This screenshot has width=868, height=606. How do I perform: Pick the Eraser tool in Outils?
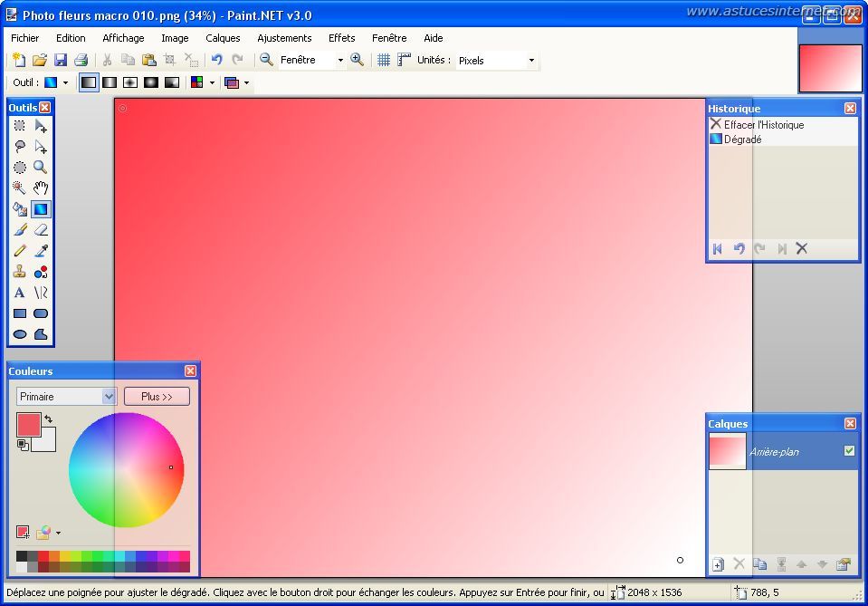click(41, 230)
